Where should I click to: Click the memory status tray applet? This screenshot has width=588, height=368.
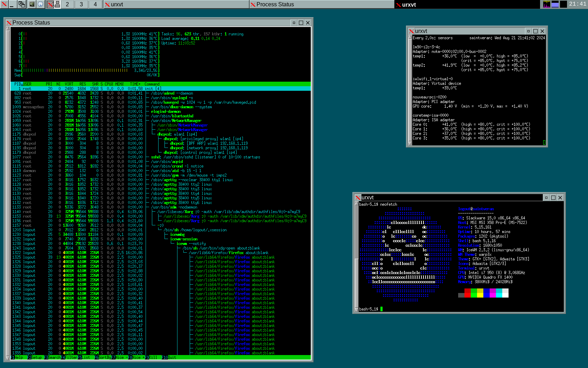(555, 4)
